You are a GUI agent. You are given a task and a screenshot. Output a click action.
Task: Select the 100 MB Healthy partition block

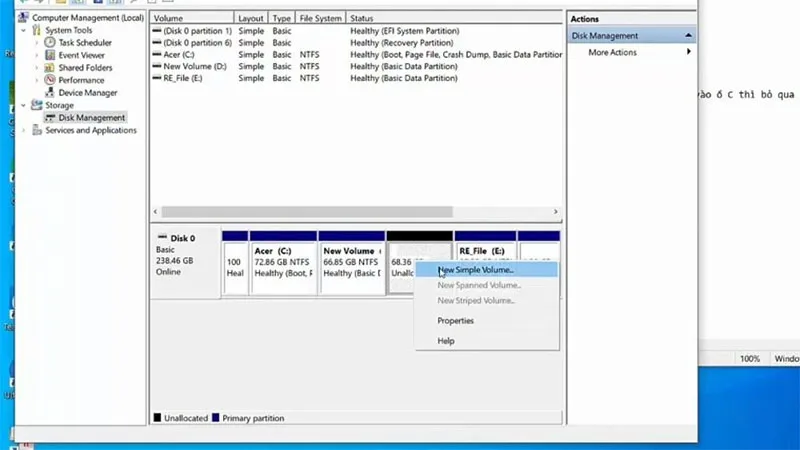(235, 263)
